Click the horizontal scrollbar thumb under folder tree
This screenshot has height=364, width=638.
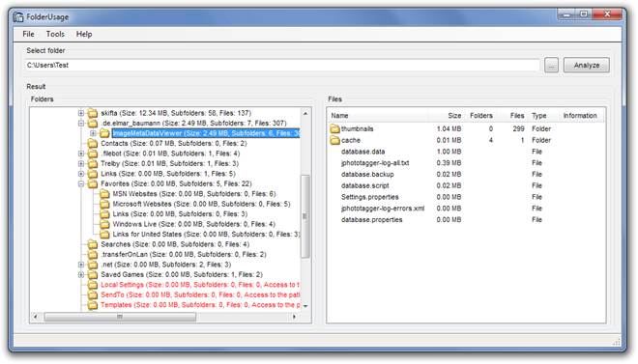click(x=120, y=317)
